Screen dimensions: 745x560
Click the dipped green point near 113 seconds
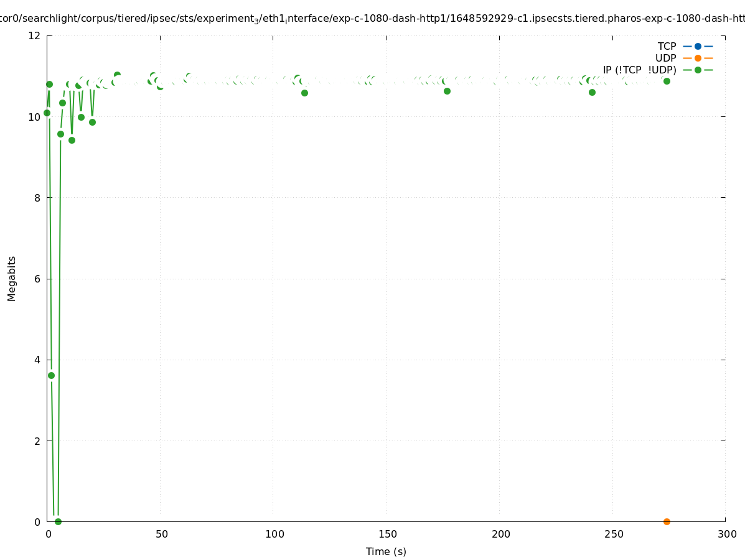pos(304,93)
